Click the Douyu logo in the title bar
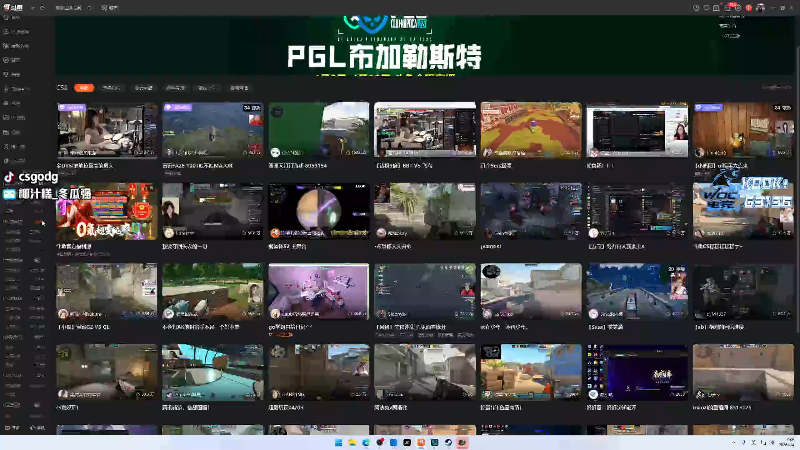 [x=13, y=8]
